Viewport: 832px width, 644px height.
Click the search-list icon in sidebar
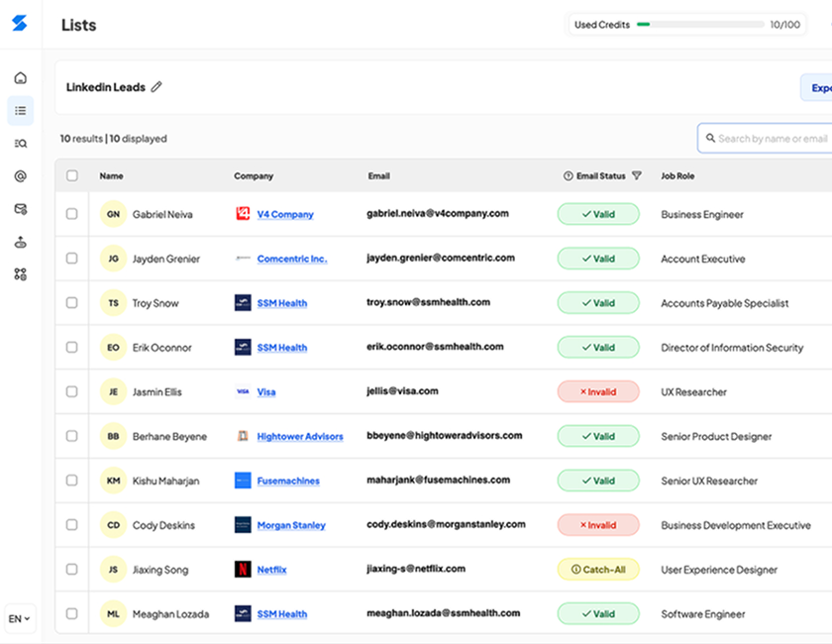click(x=20, y=144)
